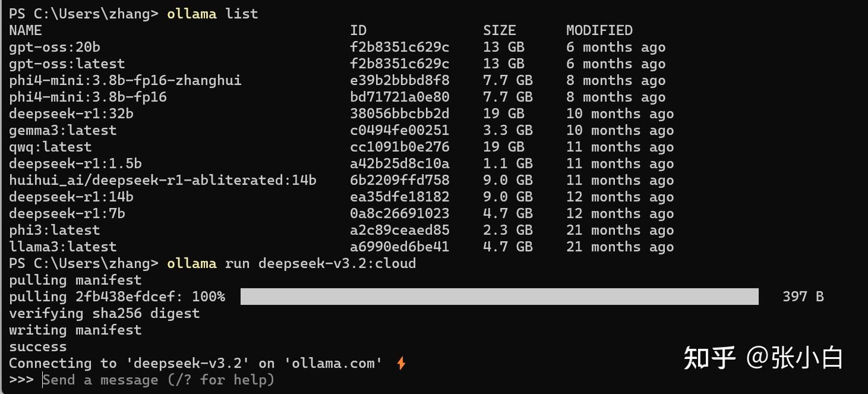Viewport: 868px width, 394px height.
Task: Click the llama3:latest model name
Action: (x=63, y=247)
